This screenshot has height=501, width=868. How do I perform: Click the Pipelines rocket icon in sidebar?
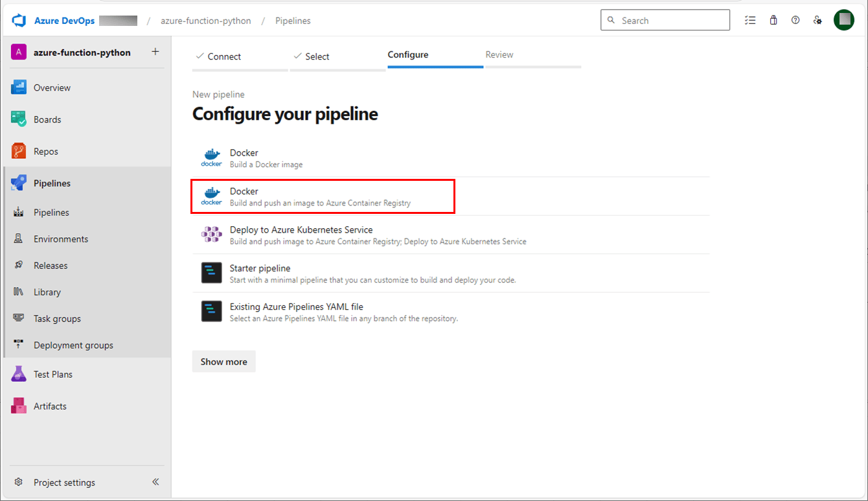tap(18, 183)
